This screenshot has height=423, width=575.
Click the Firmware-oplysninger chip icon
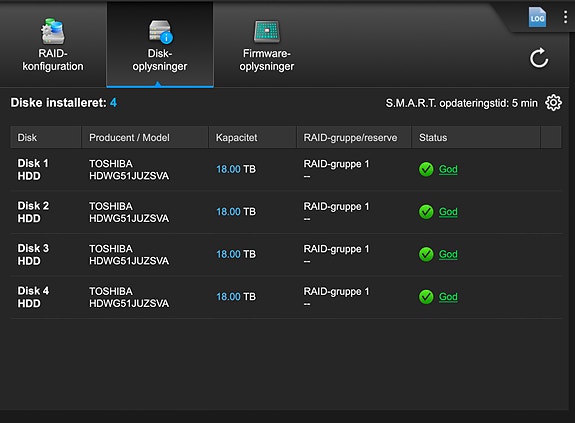[267, 31]
